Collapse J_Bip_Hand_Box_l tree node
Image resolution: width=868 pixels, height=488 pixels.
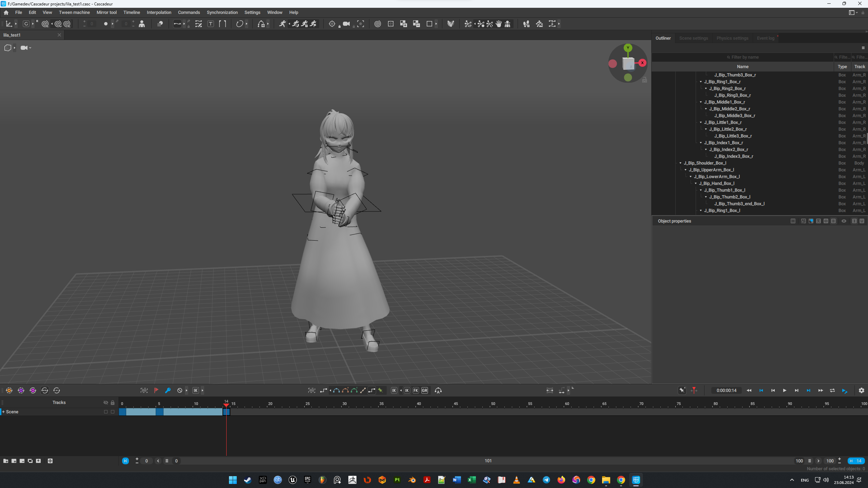(696, 183)
